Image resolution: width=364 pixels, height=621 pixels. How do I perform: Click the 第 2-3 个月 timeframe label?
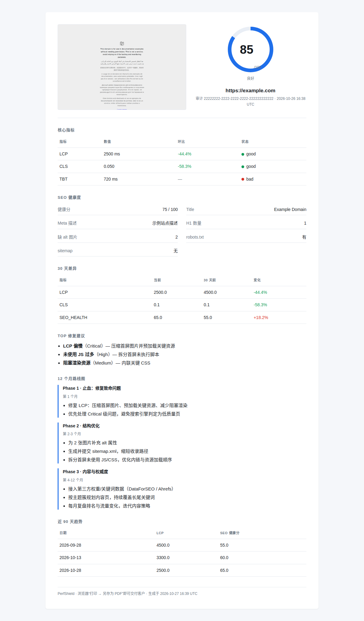[x=72, y=434]
